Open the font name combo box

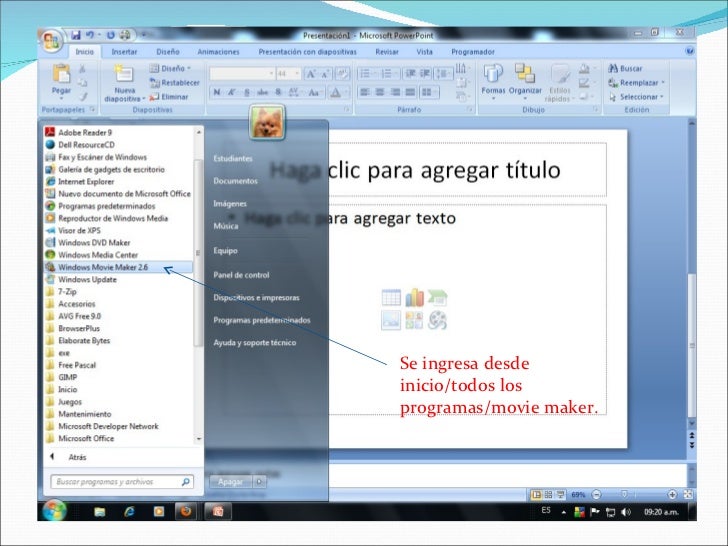pos(242,74)
